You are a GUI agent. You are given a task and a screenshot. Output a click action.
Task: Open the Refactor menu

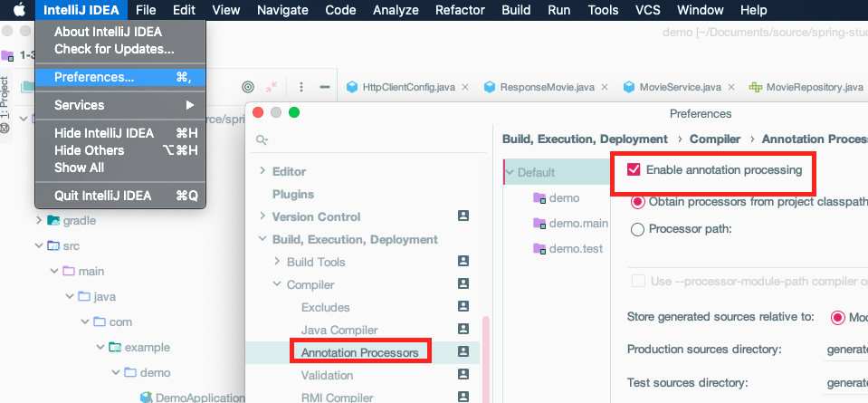(460, 10)
